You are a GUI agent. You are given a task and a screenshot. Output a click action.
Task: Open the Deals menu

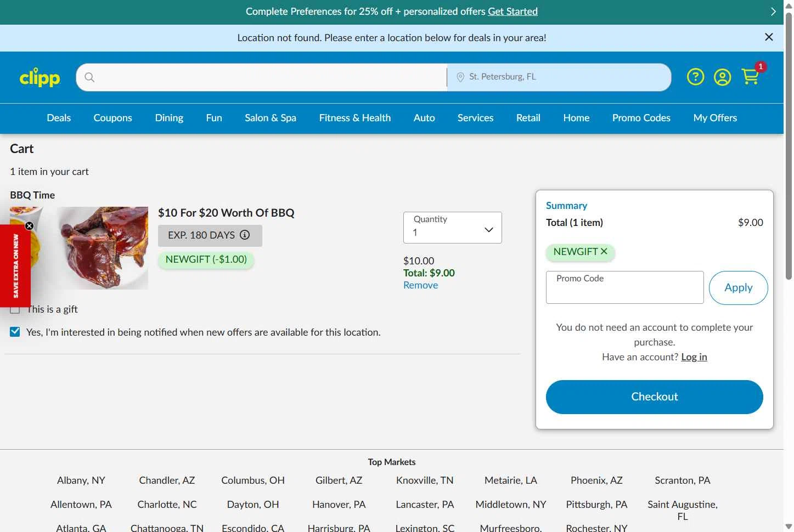coord(59,118)
